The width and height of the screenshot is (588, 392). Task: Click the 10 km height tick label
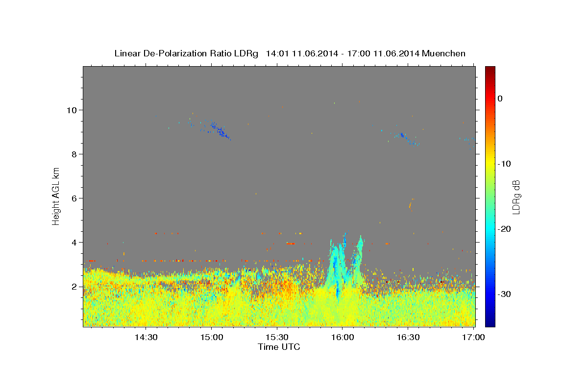[x=72, y=110]
